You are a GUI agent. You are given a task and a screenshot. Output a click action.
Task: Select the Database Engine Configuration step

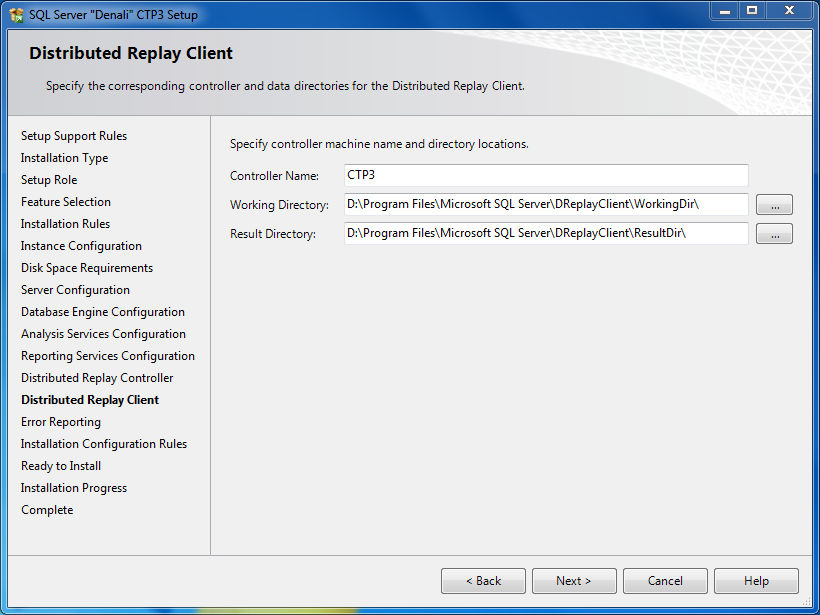tap(103, 312)
